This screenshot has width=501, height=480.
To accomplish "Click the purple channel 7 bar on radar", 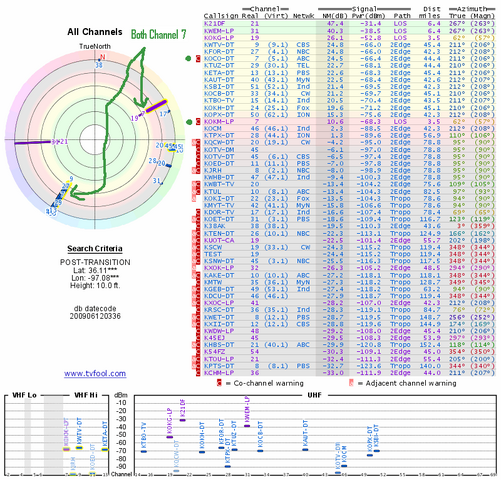I will coord(156,106).
